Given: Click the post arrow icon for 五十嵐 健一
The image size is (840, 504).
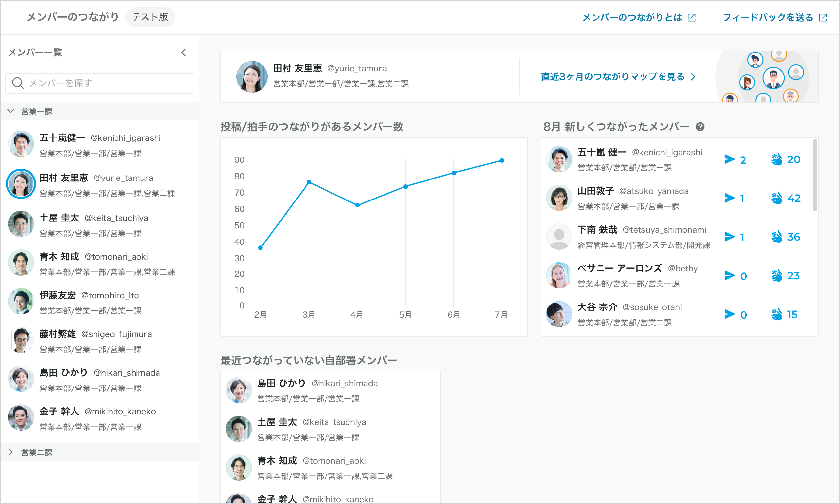Looking at the screenshot, I should click(729, 159).
